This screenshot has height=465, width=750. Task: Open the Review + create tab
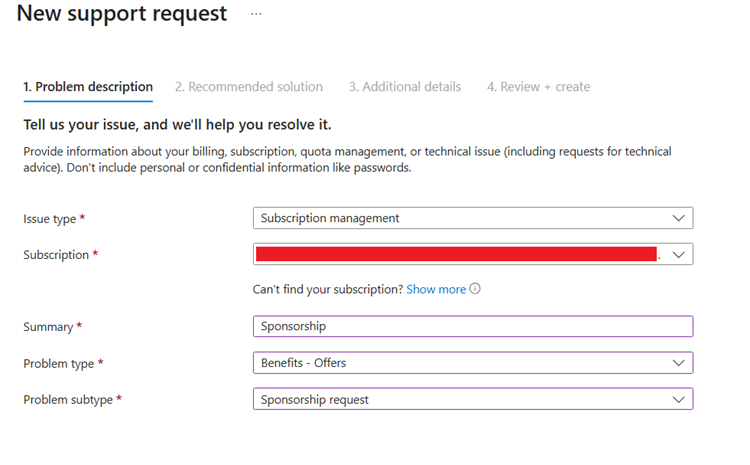538,87
